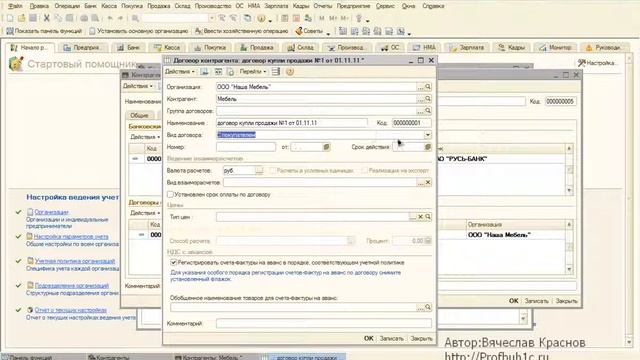Click the first toolbar icon after Действия in contract dialog

pyautogui.click(x=204, y=72)
